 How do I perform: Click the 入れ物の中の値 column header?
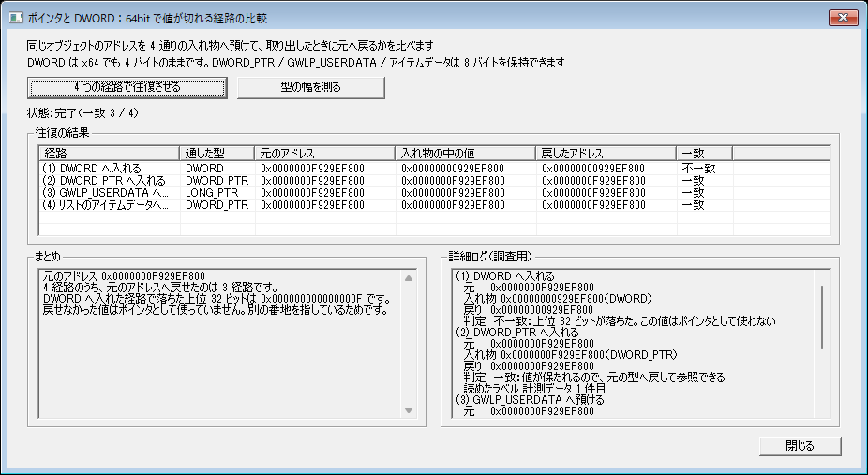tap(465, 153)
